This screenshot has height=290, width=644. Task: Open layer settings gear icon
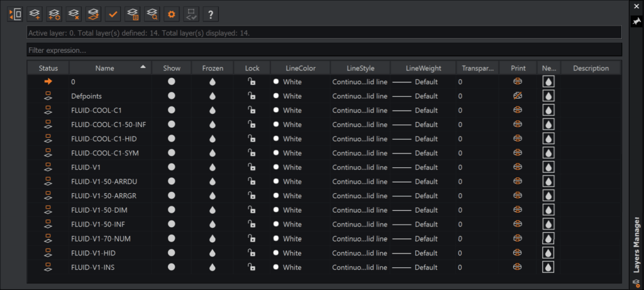(x=171, y=13)
